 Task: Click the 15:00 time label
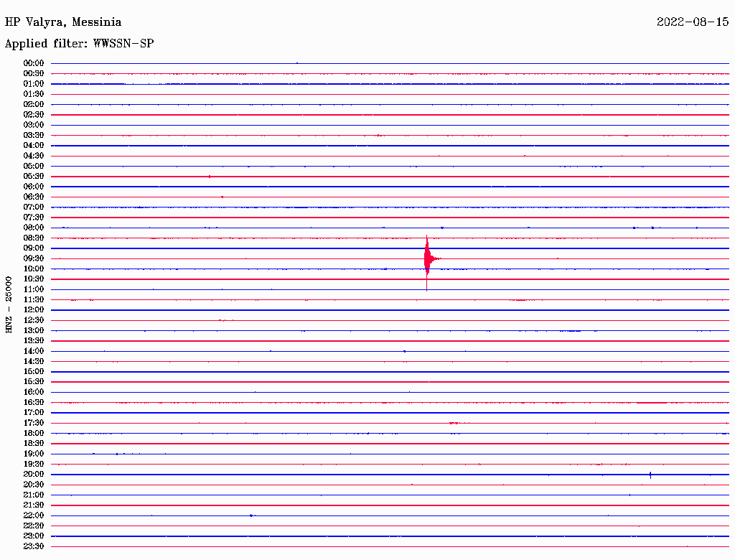click(x=33, y=371)
